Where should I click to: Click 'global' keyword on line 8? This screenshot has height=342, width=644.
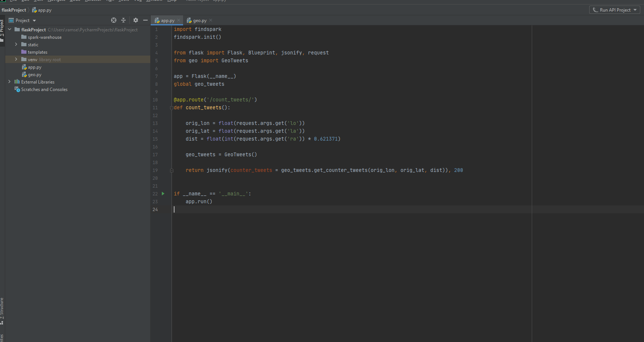click(183, 84)
